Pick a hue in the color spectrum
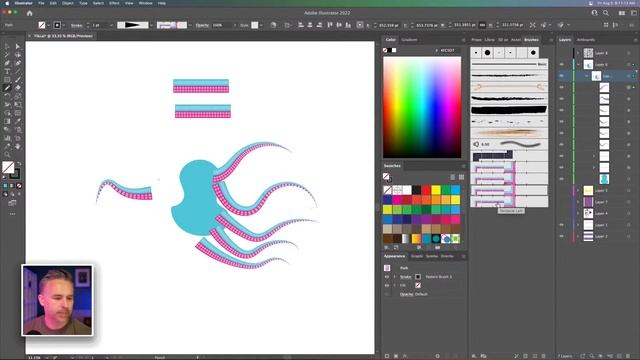The image size is (640, 360). [x=422, y=107]
